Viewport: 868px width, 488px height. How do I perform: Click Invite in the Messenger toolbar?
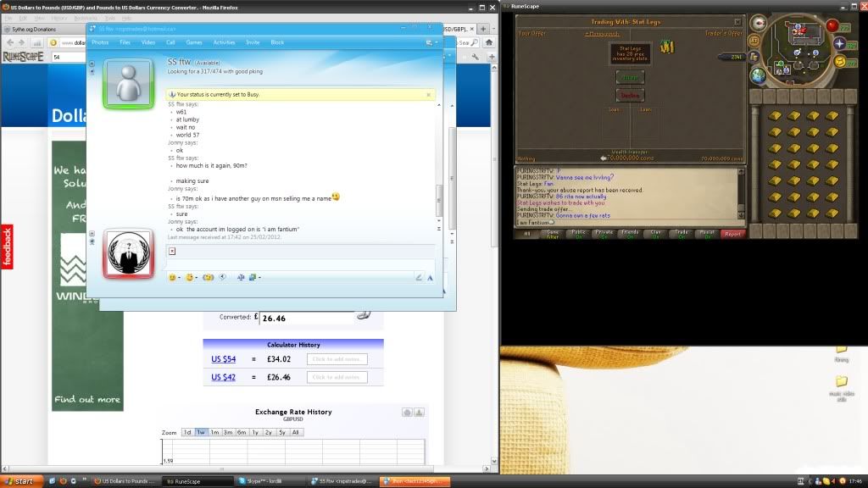point(253,42)
